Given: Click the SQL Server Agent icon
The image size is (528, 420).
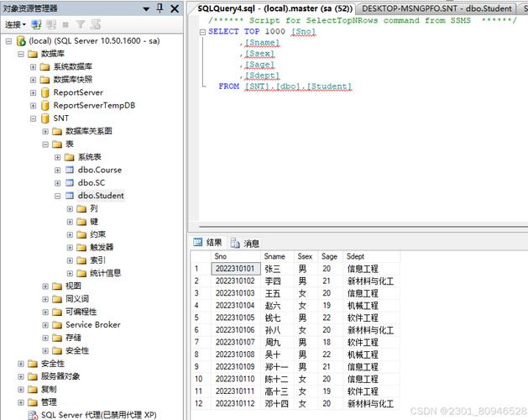Looking at the screenshot, I should point(33,415).
